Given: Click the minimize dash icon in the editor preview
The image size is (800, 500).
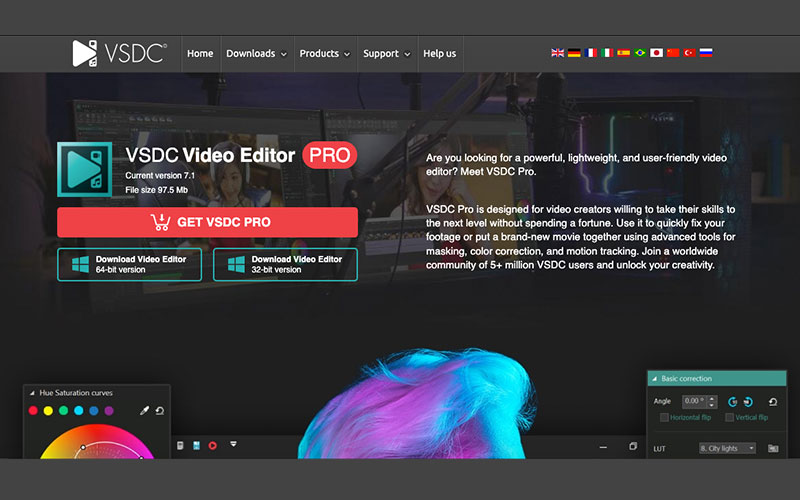Looking at the screenshot, I should click(x=603, y=447).
